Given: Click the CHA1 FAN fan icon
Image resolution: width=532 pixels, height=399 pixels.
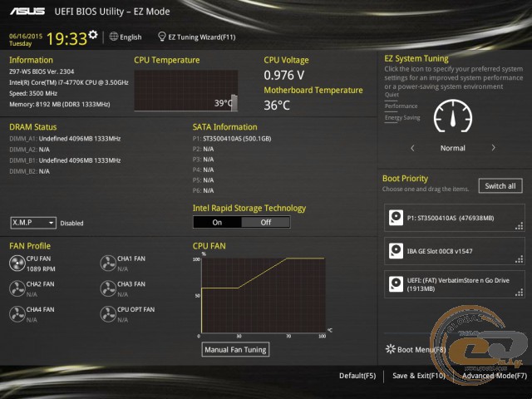Looking at the screenshot, I should (108, 264).
